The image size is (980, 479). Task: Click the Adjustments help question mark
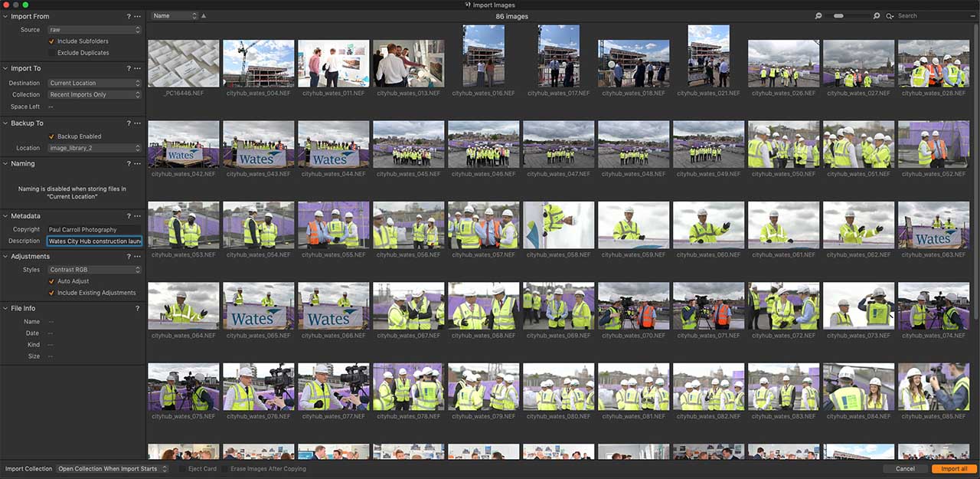(129, 257)
